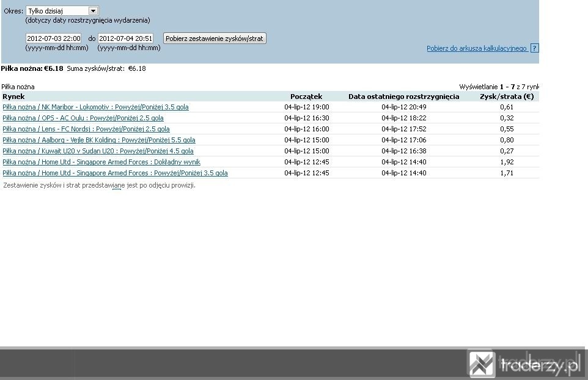Click the start date field 2012-07-03 22:00
This screenshot has width=588, height=380.
(54, 38)
